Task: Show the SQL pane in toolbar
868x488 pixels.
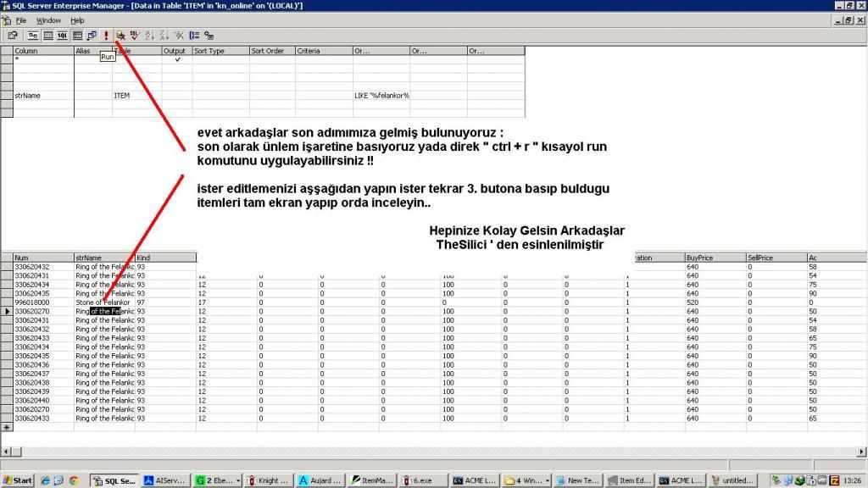Action: click(x=63, y=36)
